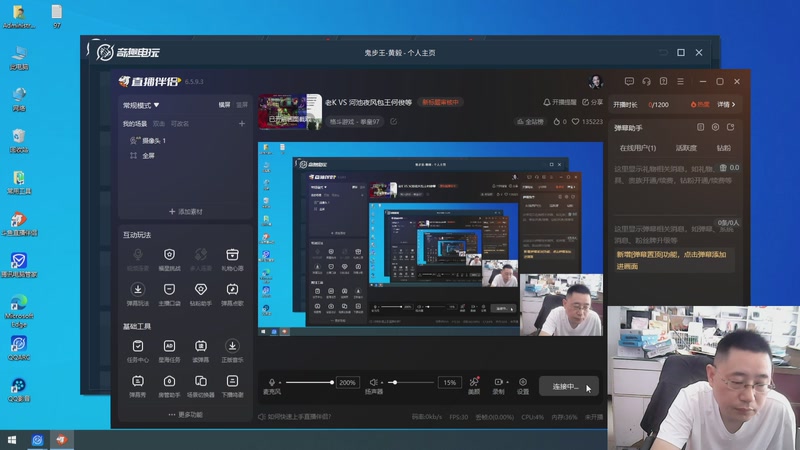This screenshot has width=800, height=450.
Task: Click the user avatar in title bar
Action: (595, 81)
